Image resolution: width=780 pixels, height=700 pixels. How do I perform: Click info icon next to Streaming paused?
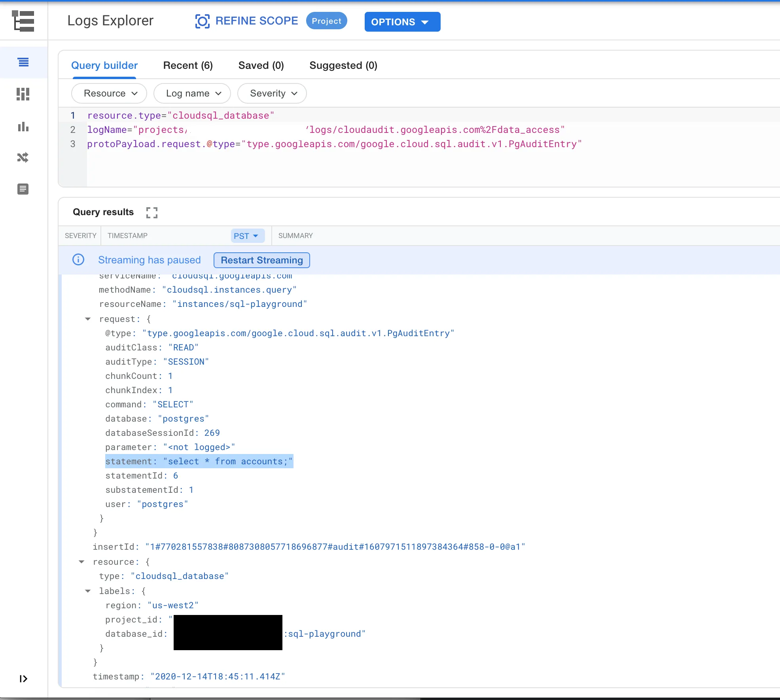coord(78,260)
